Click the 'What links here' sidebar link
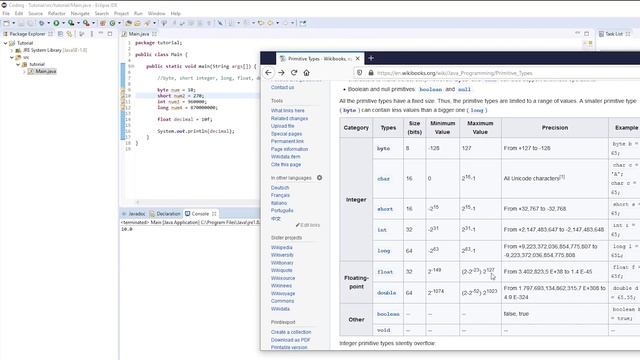The image size is (640, 360). pos(288,111)
